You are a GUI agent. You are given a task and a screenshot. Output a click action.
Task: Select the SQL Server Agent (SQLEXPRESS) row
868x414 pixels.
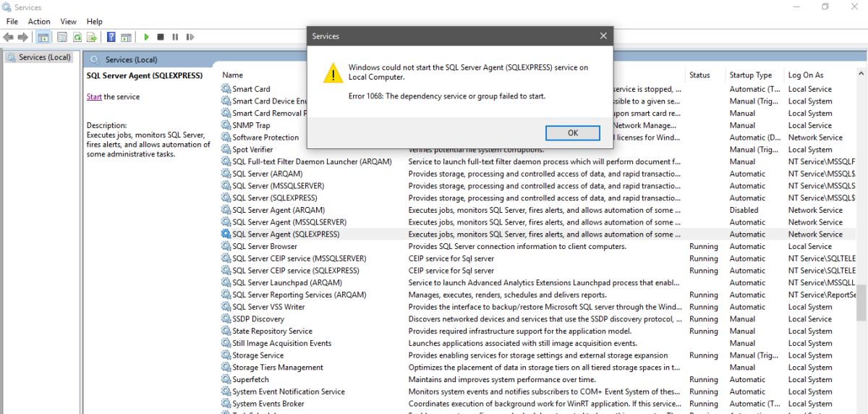(x=537, y=235)
